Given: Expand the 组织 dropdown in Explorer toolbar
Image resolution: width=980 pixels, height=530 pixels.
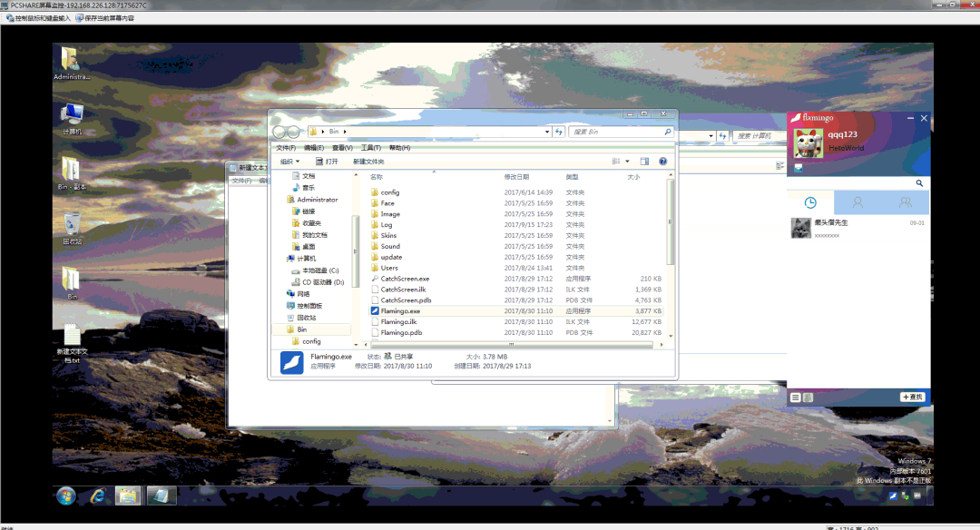Looking at the screenshot, I should [x=289, y=162].
